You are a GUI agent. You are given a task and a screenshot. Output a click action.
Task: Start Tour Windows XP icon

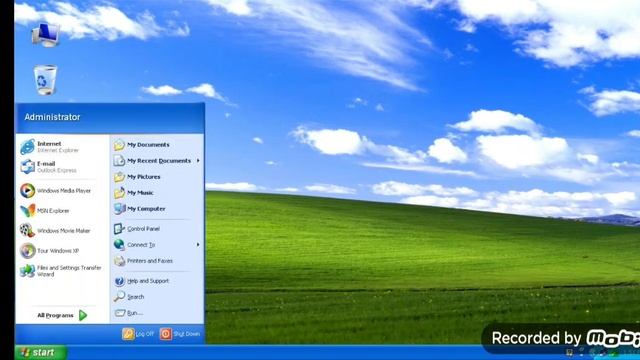coord(28,251)
